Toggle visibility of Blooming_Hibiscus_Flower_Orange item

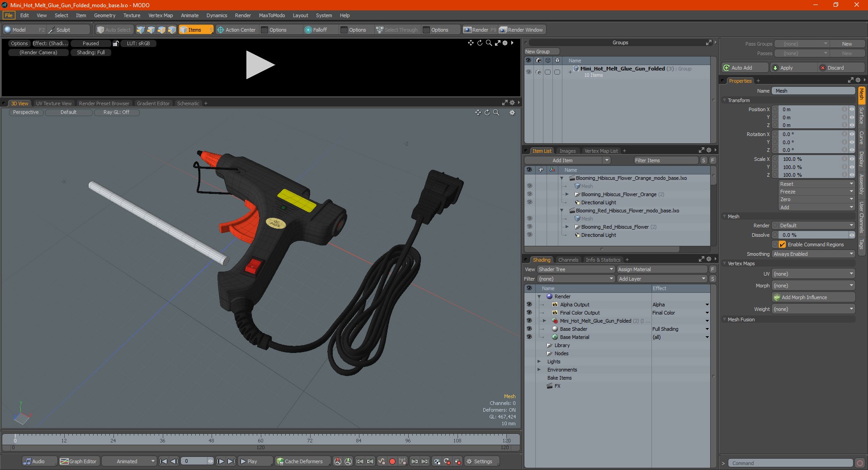529,194
